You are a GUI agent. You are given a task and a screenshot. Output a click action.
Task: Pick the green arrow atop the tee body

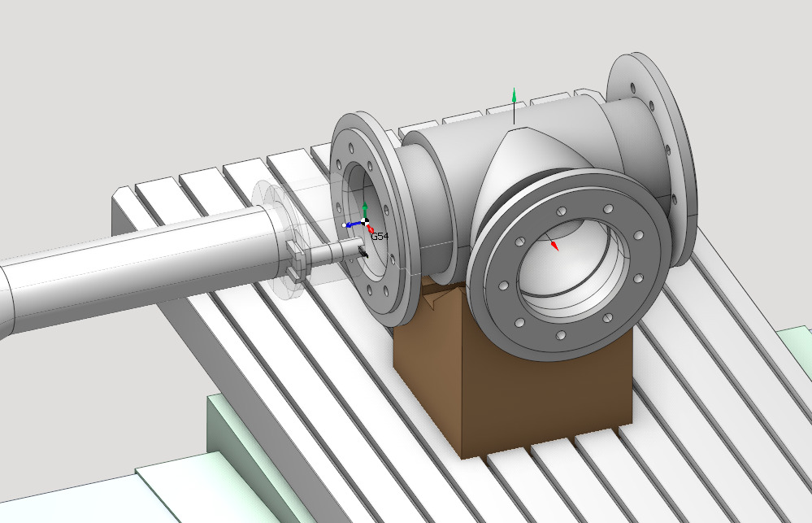(x=513, y=96)
